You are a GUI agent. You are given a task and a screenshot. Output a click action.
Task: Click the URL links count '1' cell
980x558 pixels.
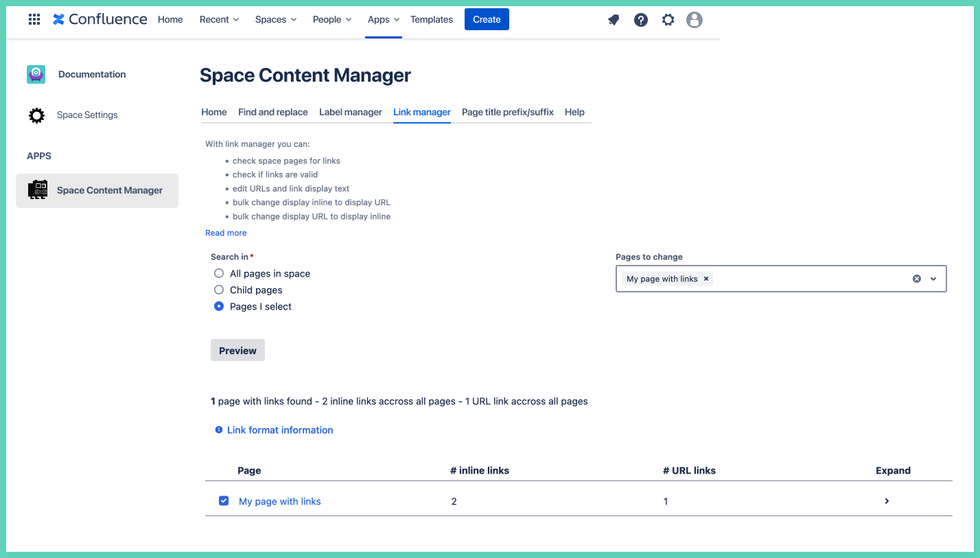tap(666, 501)
